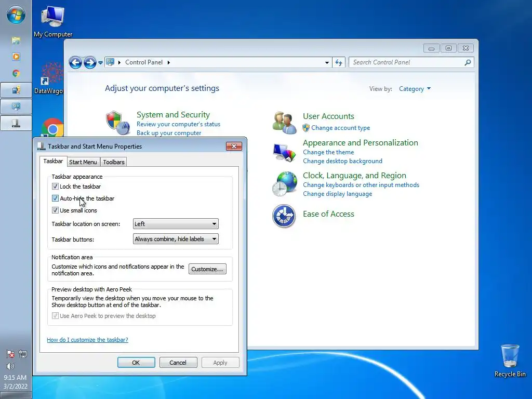Open Back up your computer link
The image size is (532, 399).
[169, 133]
